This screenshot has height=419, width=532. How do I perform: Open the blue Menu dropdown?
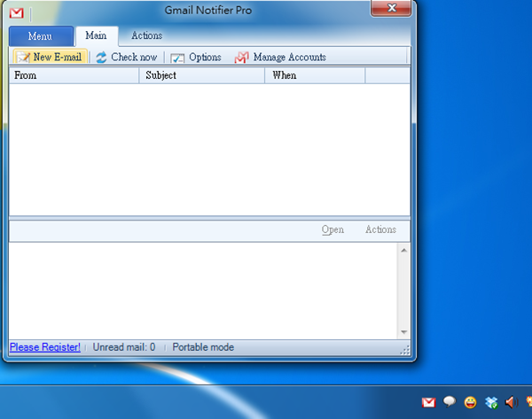click(40, 36)
